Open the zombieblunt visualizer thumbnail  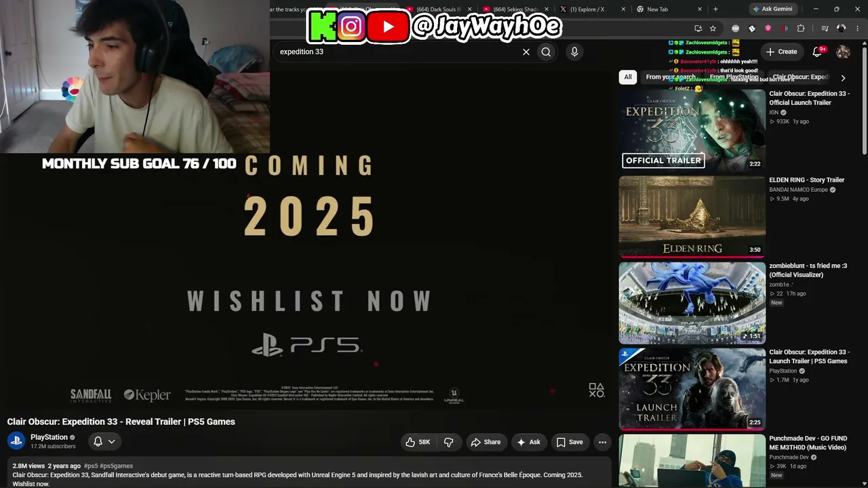[x=692, y=302]
